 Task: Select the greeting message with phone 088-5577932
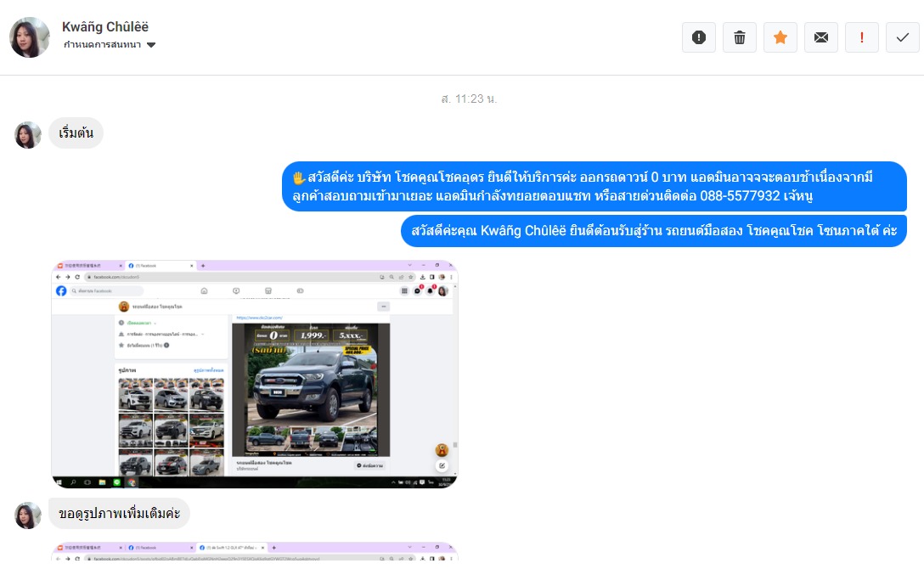[x=594, y=186]
